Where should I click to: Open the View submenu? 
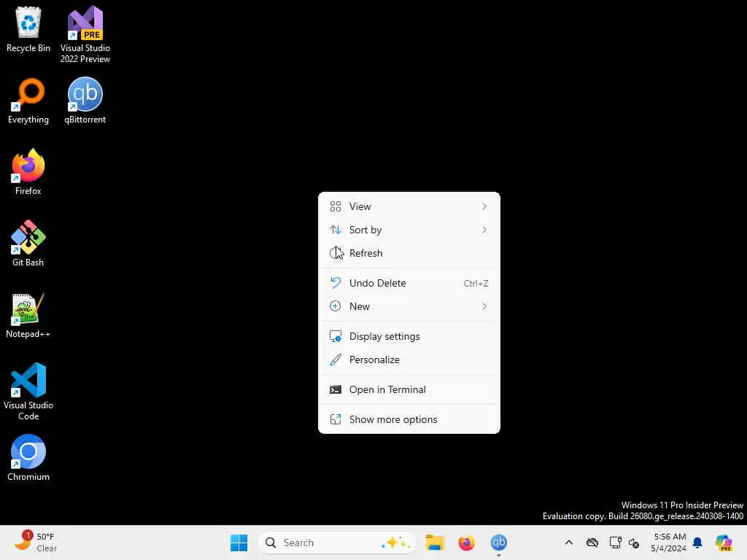tap(409, 206)
